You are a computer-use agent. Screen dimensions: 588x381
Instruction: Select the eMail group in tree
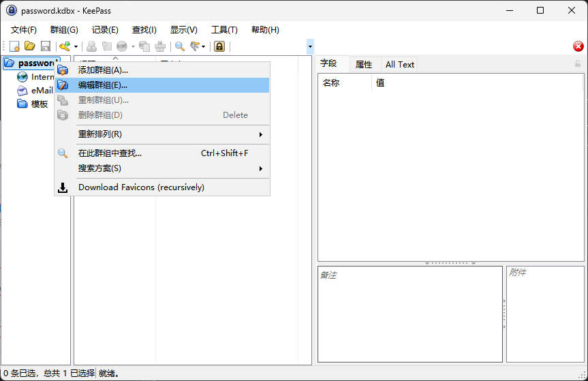tap(42, 90)
